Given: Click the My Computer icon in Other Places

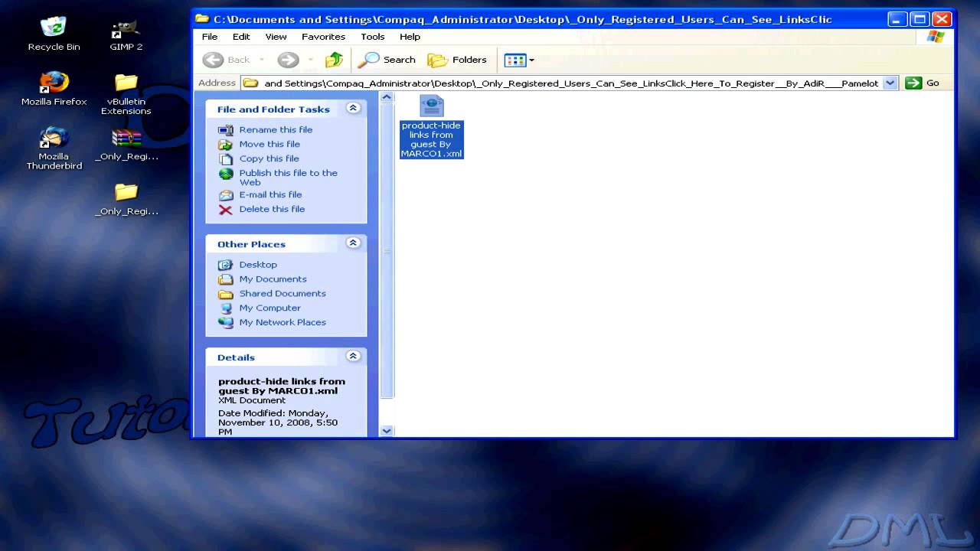Looking at the screenshot, I should (225, 308).
